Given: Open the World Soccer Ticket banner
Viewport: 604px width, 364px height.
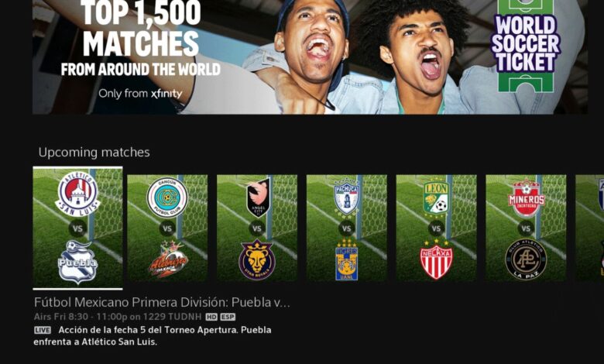Looking at the screenshot, I should point(310,57).
